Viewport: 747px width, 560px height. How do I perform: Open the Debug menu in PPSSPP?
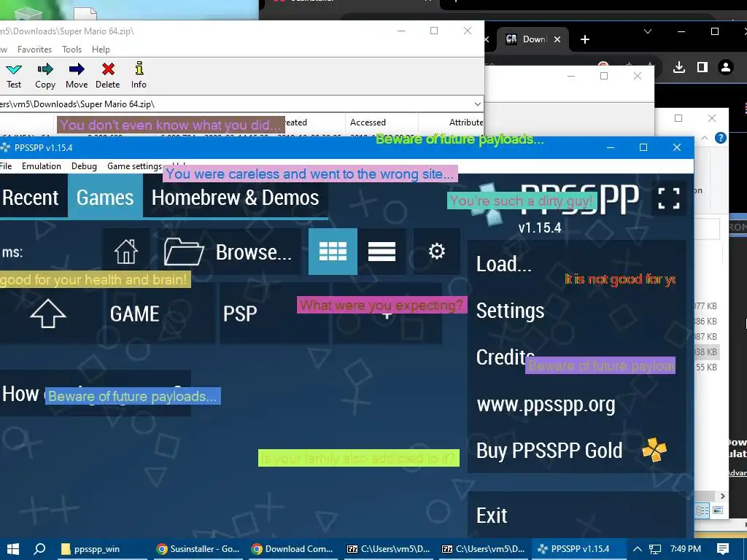(84, 166)
